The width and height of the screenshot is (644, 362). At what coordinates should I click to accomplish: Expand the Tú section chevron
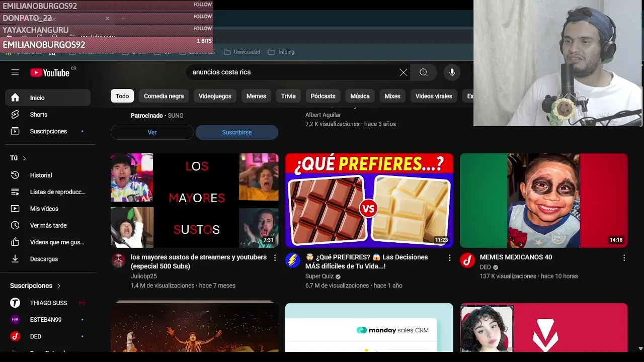click(24, 158)
